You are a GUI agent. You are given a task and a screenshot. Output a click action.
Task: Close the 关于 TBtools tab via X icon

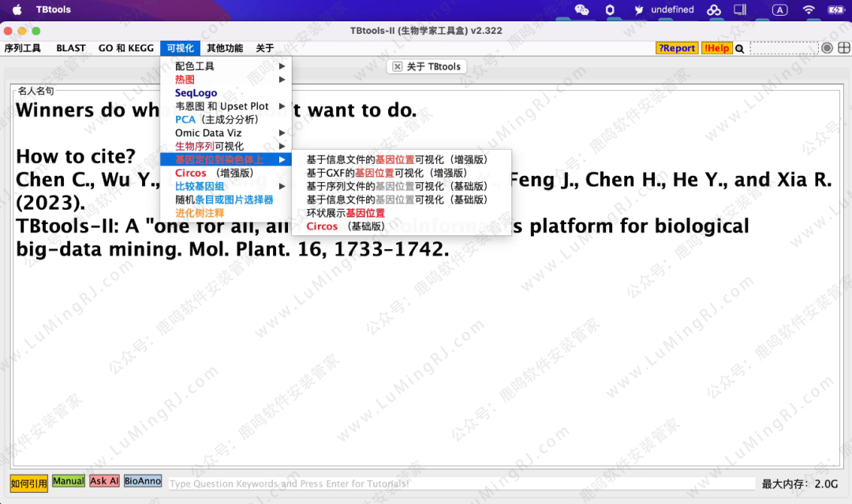click(x=398, y=67)
